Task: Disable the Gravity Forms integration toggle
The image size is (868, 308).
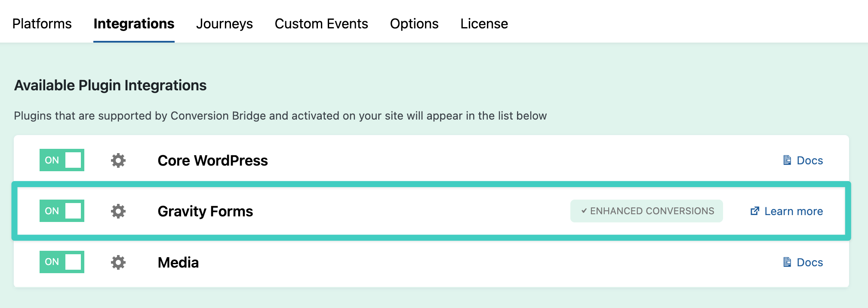Action: point(62,211)
